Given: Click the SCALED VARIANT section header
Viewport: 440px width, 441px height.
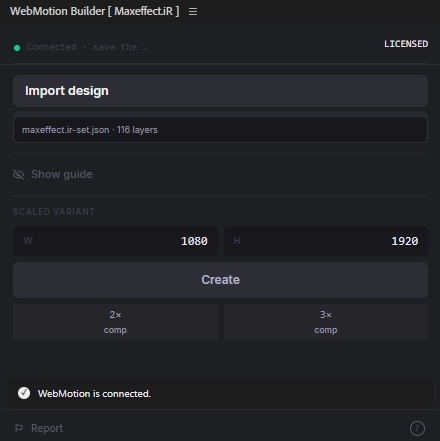Looking at the screenshot, I should pyautogui.click(x=54, y=212).
